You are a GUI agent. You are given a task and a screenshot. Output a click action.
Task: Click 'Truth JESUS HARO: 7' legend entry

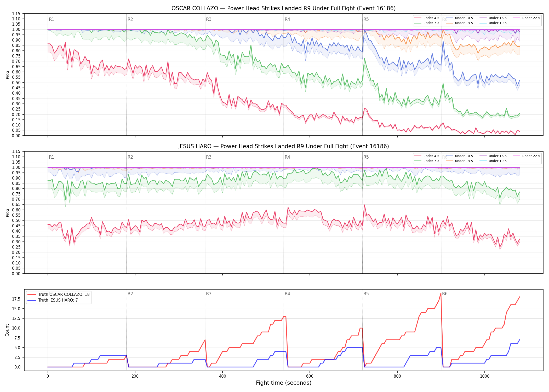coord(53,300)
